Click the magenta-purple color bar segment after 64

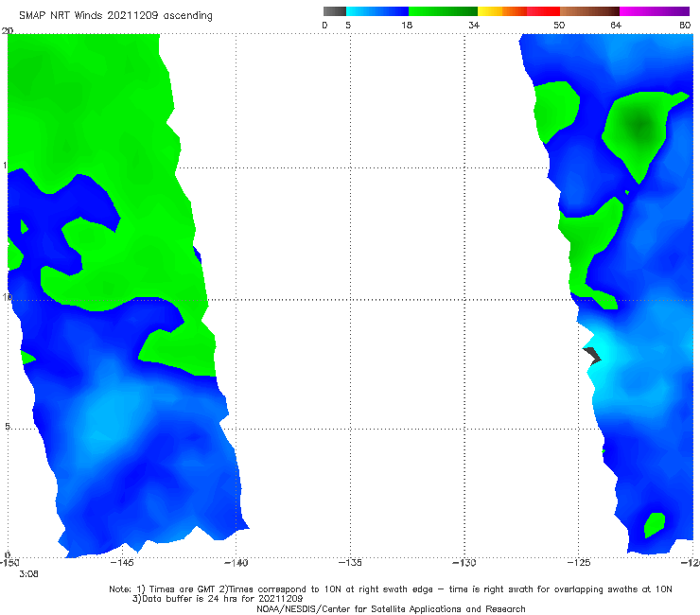coord(655,11)
